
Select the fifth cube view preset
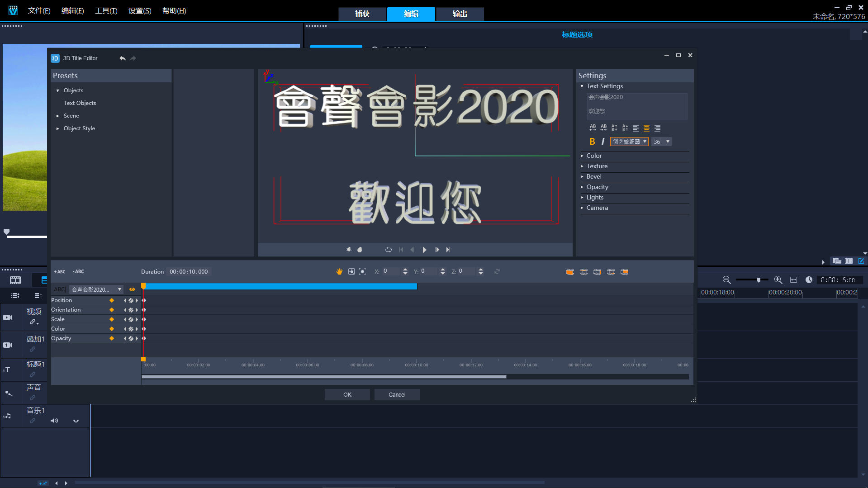pyautogui.click(x=624, y=272)
